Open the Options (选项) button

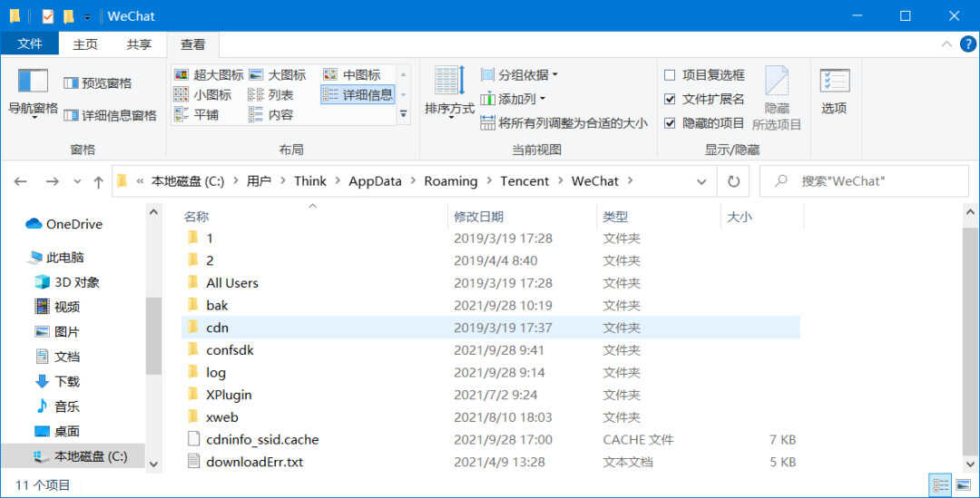(x=835, y=92)
